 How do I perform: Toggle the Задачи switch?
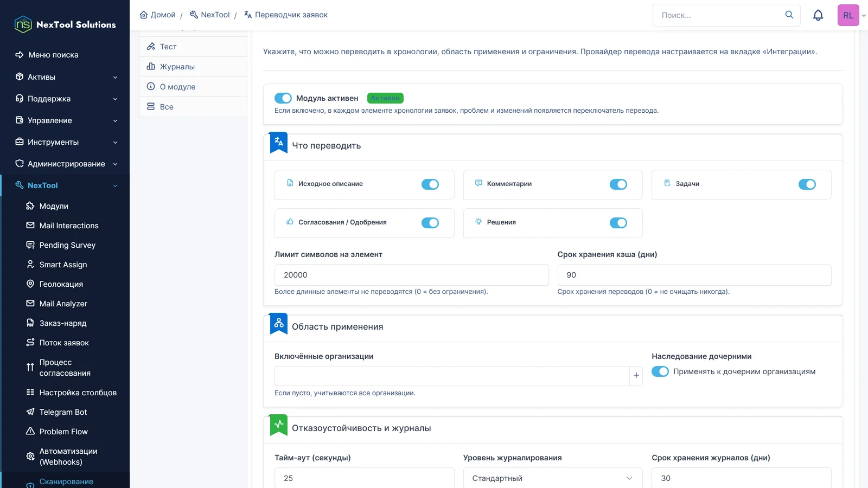(x=807, y=184)
